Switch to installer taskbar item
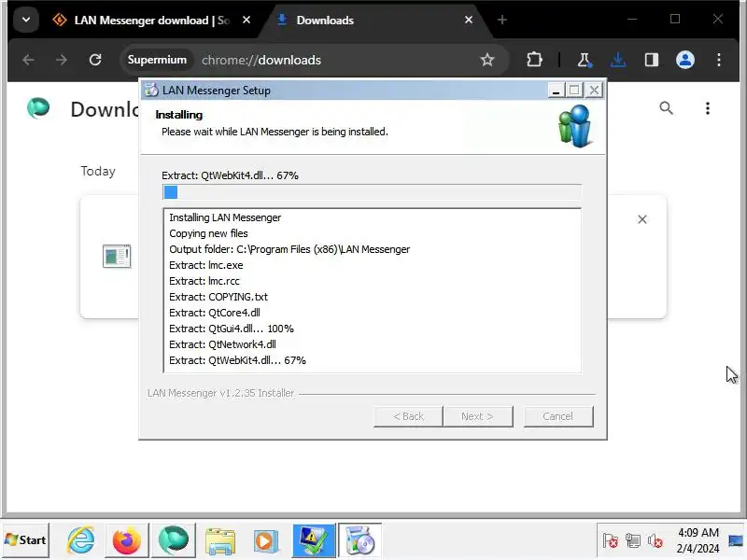The height and width of the screenshot is (560, 747). (360, 540)
